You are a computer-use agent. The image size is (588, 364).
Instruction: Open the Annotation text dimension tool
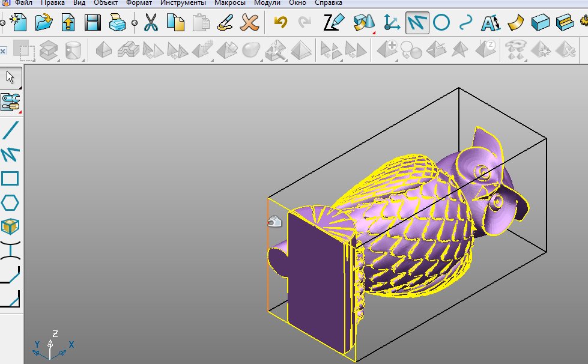point(490,22)
